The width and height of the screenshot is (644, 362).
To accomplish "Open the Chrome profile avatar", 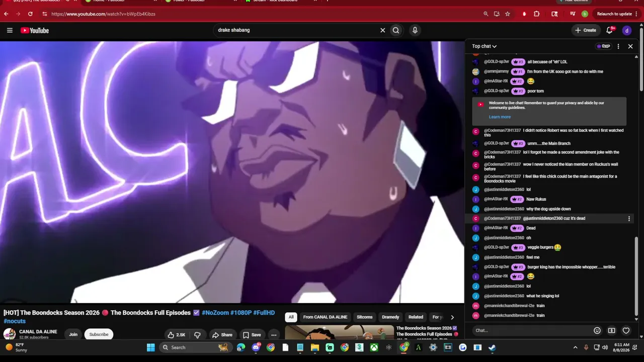I will pos(585,14).
